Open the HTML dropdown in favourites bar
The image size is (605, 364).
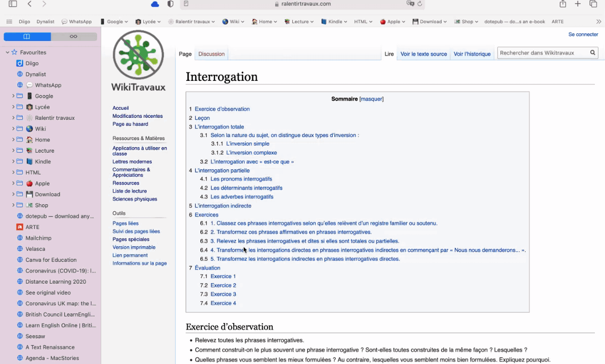tap(363, 22)
